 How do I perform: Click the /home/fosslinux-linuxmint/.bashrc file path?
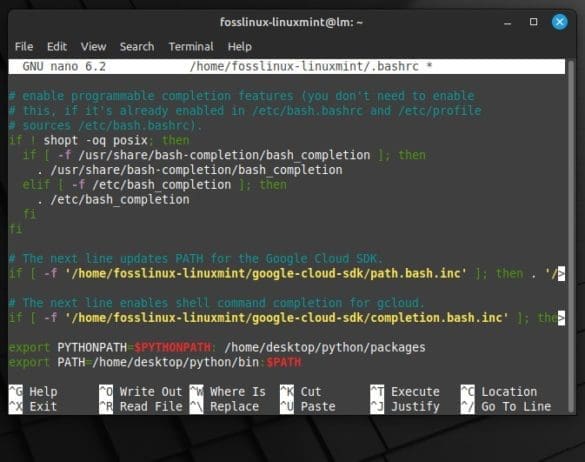pos(304,67)
